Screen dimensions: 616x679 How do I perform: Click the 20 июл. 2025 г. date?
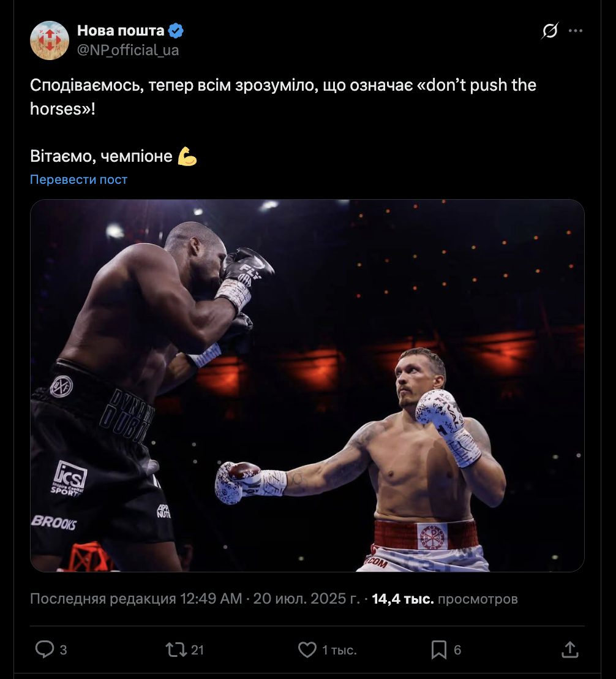[306, 599]
